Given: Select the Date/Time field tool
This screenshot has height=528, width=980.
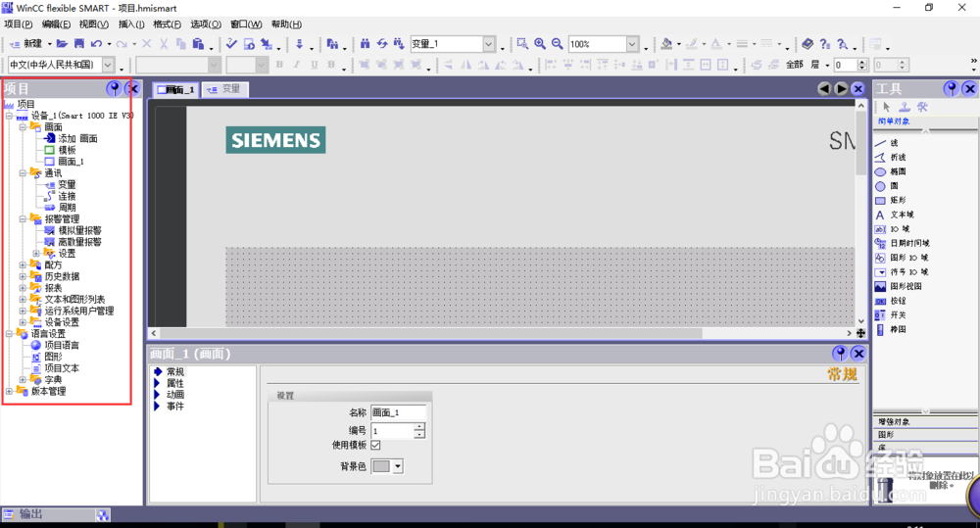Looking at the screenshot, I should coord(902,244).
